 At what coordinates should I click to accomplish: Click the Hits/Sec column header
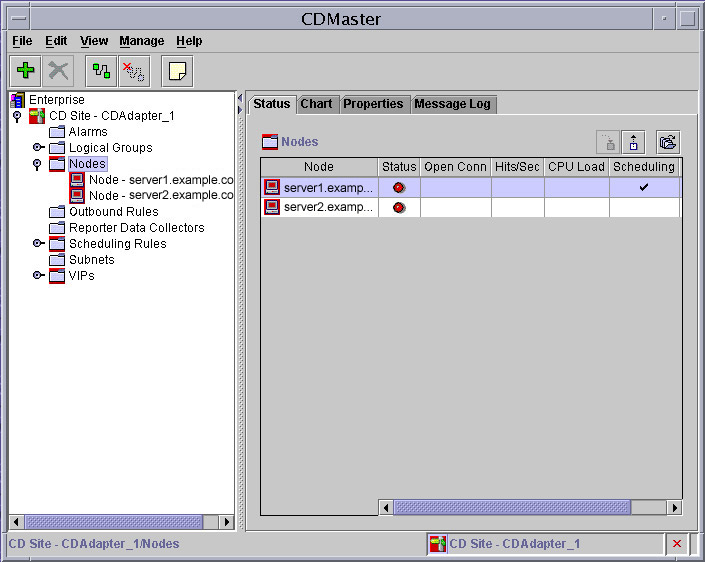(x=517, y=167)
